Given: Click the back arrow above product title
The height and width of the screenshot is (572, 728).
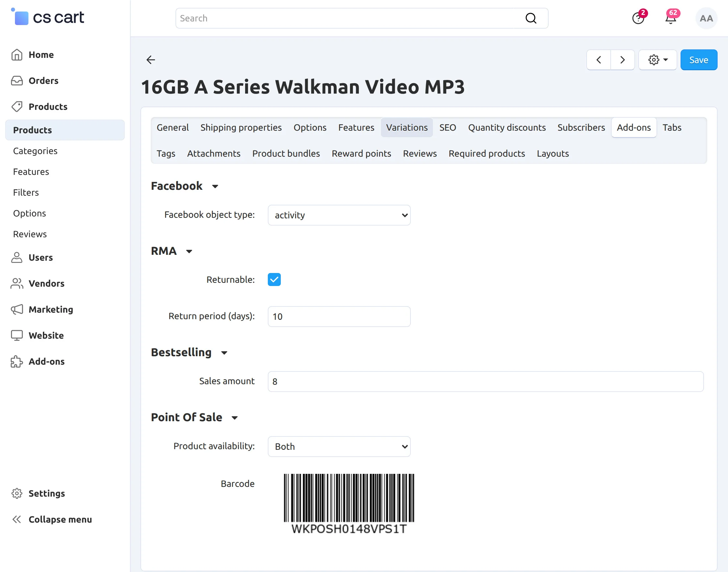Looking at the screenshot, I should (x=151, y=60).
